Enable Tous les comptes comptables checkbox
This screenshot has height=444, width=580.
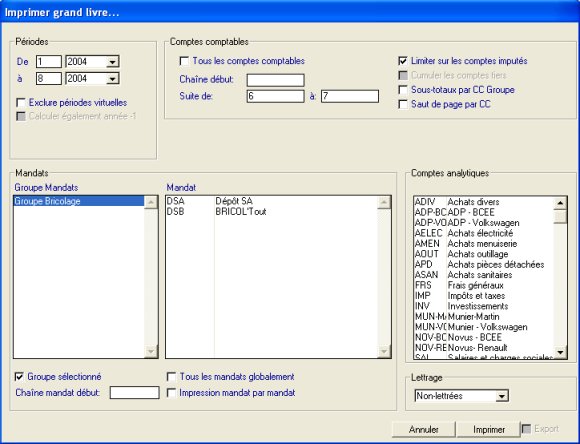(184, 61)
